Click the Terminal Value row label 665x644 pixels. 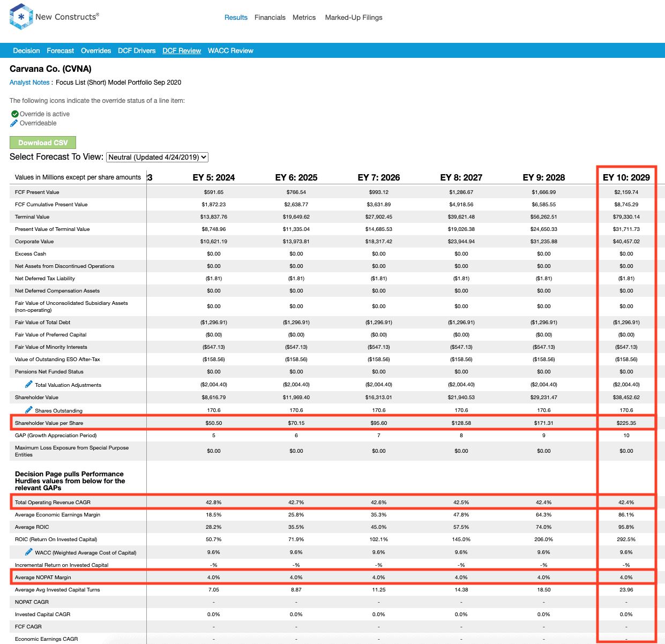(32, 217)
